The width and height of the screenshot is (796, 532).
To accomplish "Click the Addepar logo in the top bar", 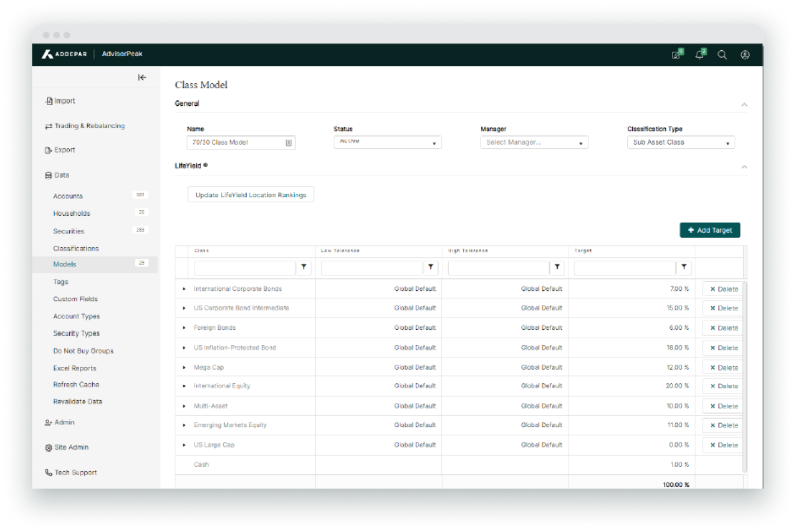I will pos(63,54).
